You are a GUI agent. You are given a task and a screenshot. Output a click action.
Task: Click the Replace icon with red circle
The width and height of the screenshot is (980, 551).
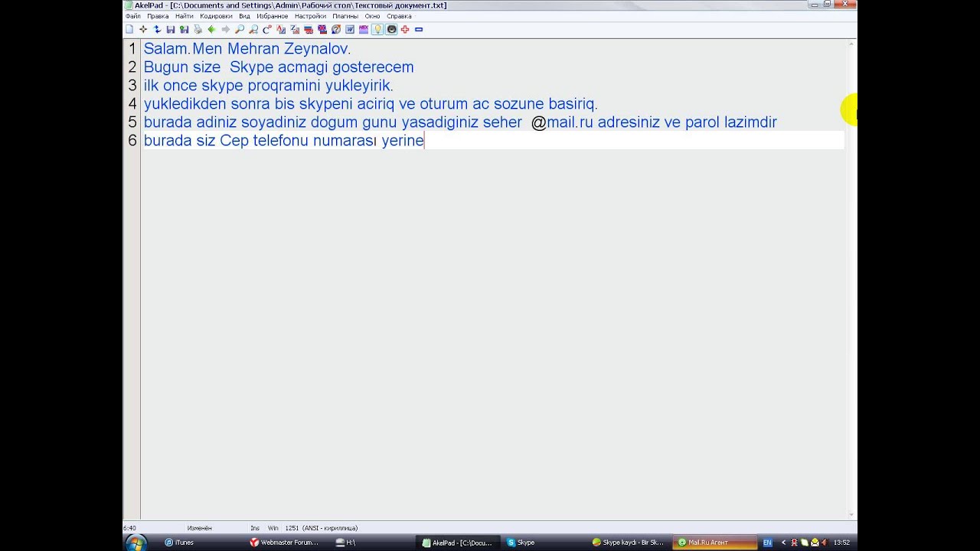pyautogui.click(x=267, y=30)
